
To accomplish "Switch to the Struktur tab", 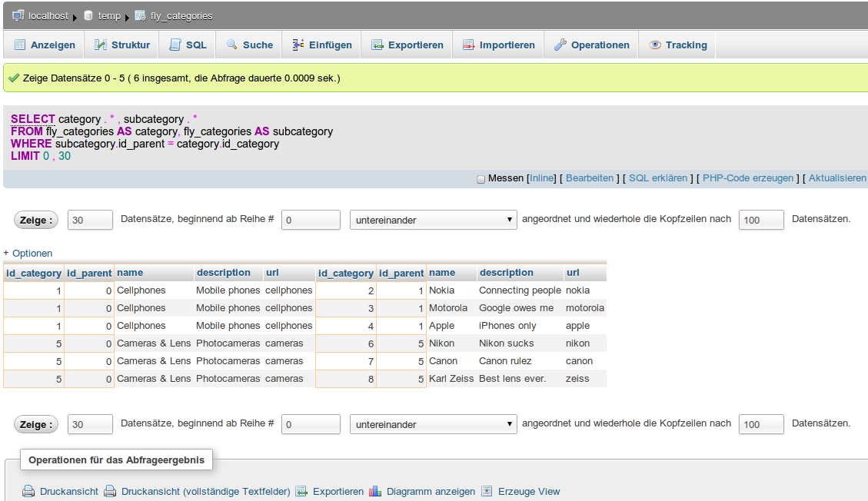I will 122,45.
